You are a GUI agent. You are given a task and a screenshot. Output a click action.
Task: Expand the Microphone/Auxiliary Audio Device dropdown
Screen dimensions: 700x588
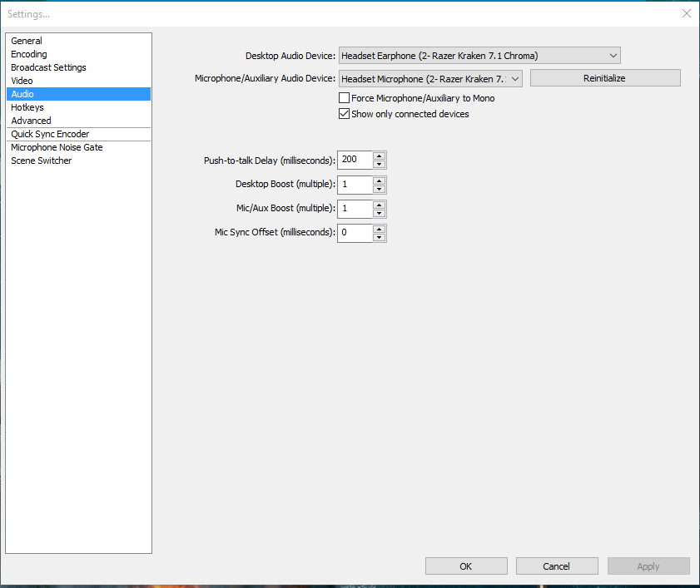430,79
